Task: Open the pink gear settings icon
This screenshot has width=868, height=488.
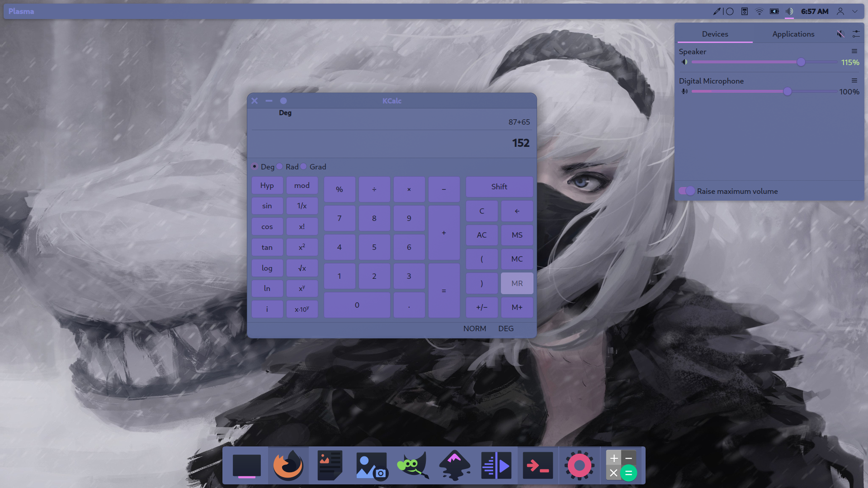Action: point(579,465)
